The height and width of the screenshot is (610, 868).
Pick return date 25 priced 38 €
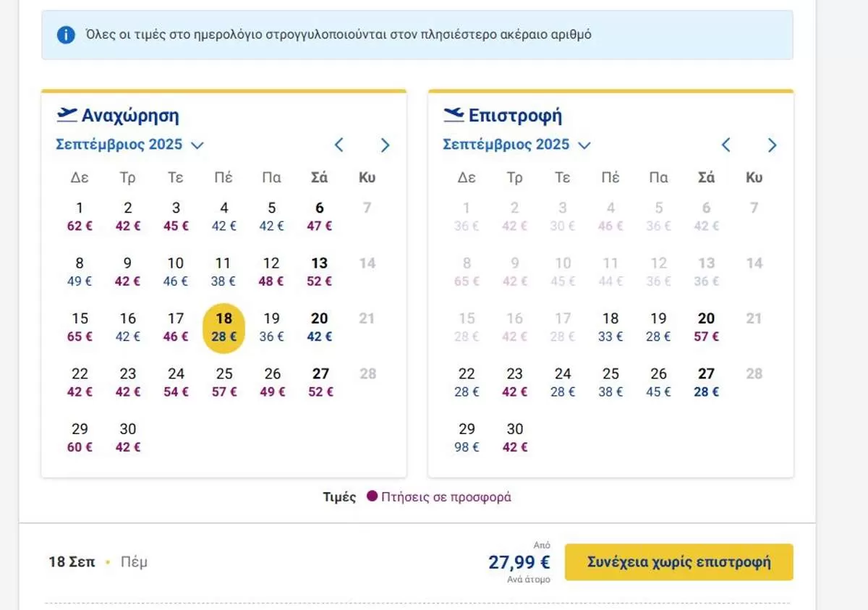(610, 383)
